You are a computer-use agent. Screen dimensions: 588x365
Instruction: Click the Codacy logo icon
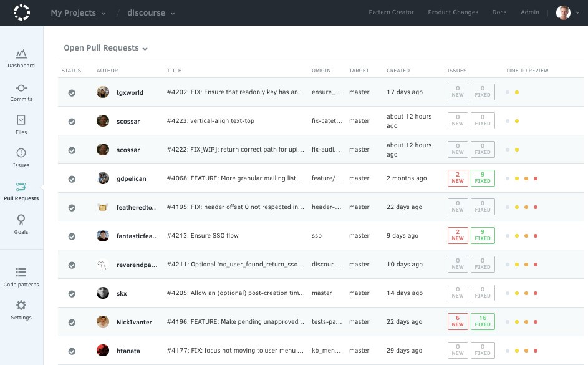pos(21,12)
